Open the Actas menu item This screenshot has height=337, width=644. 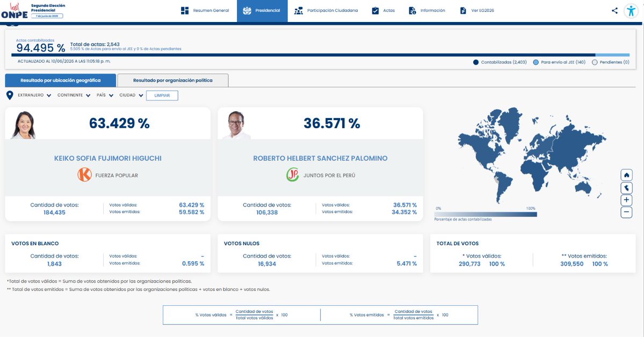click(383, 11)
